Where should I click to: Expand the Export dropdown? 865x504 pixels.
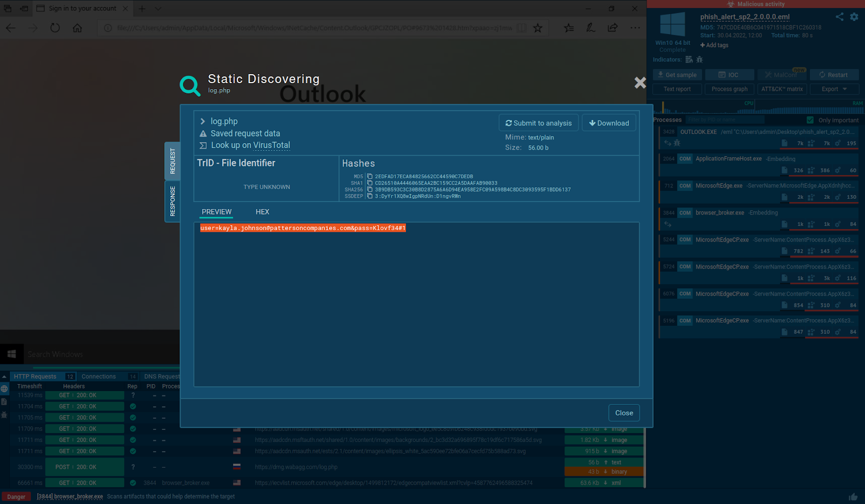click(x=834, y=89)
